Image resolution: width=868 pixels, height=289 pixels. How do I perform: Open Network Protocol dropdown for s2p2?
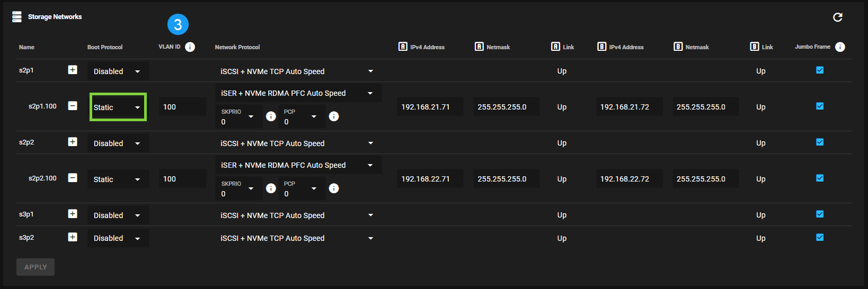[297, 143]
